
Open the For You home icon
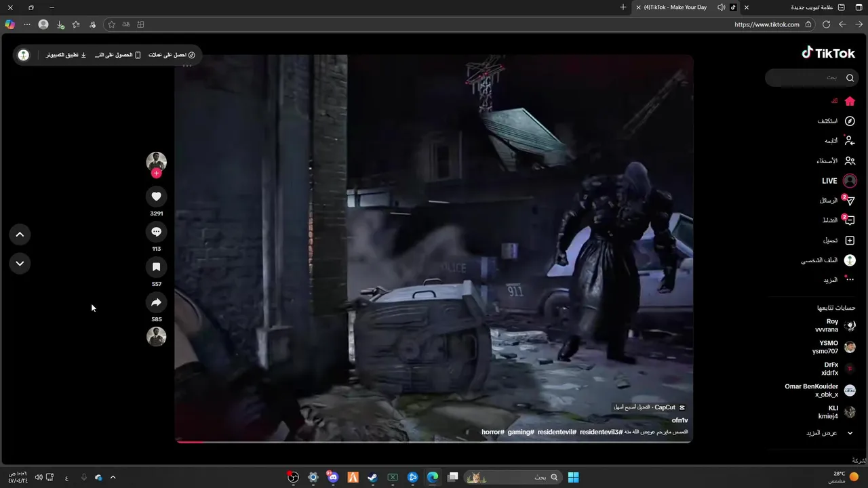click(850, 101)
